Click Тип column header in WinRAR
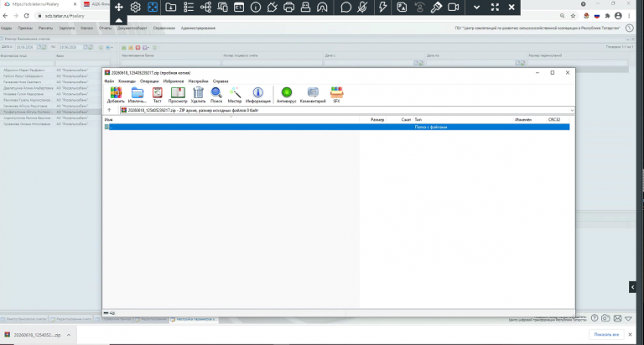This screenshot has height=345, width=644. point(463,120)
